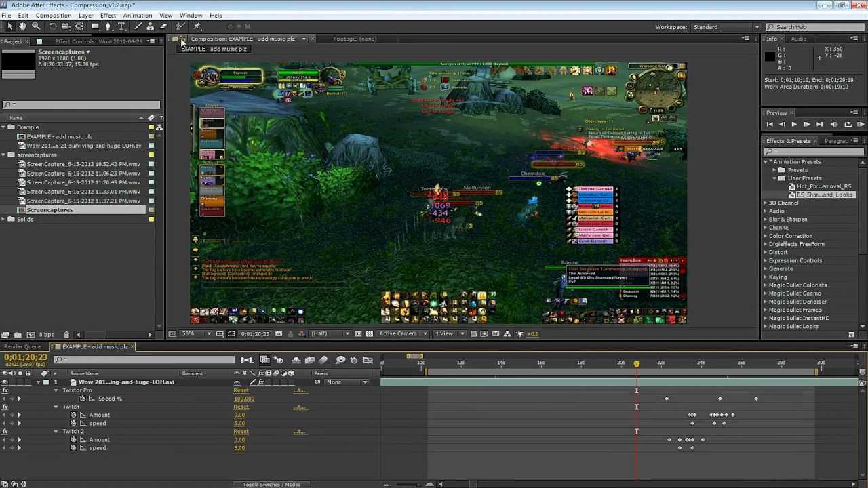
Task: Select the Puppet Pin tool
Action: click(x=197, y=26)
